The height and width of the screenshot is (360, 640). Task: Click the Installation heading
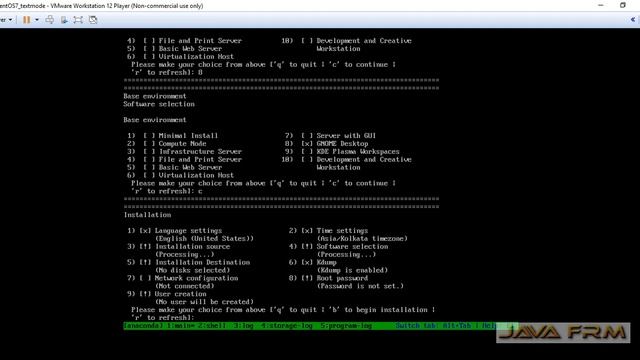tap(147, 215)
